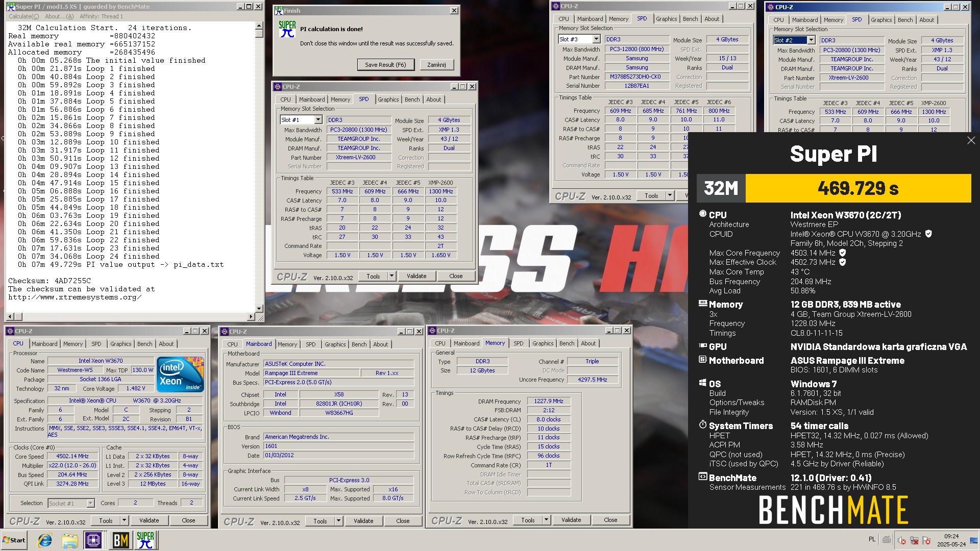Click the Memory module icon in BenchMate panel
The width and height of the screenshot is (980, 551).
click(703, 304)
